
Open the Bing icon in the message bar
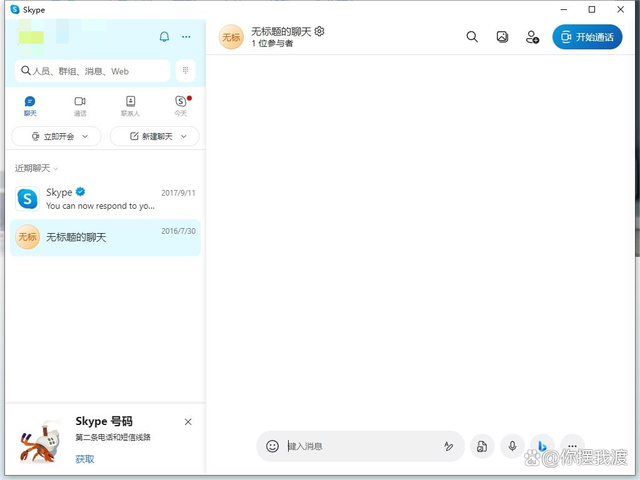click(x=542, y=447)
